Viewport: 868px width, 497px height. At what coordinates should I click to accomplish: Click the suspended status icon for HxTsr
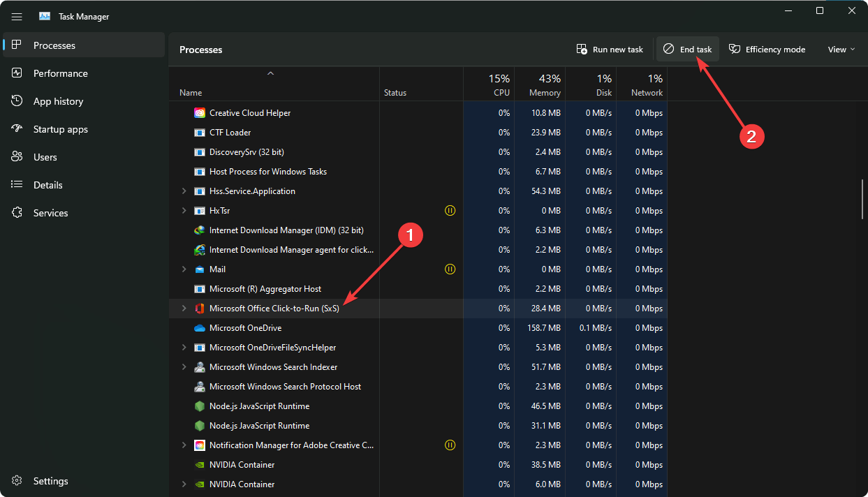(450, 211)
